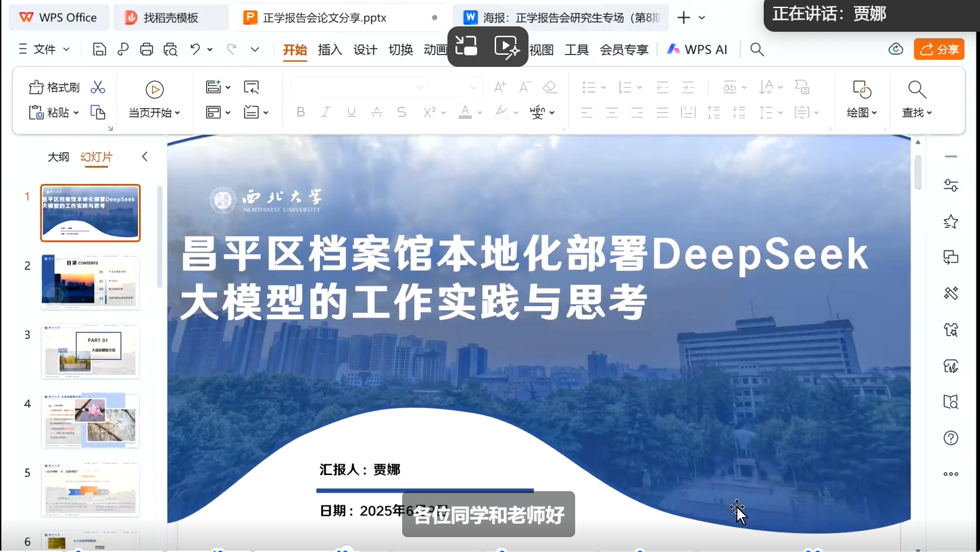Click the orange Share (分享) button

click(939, 49)
